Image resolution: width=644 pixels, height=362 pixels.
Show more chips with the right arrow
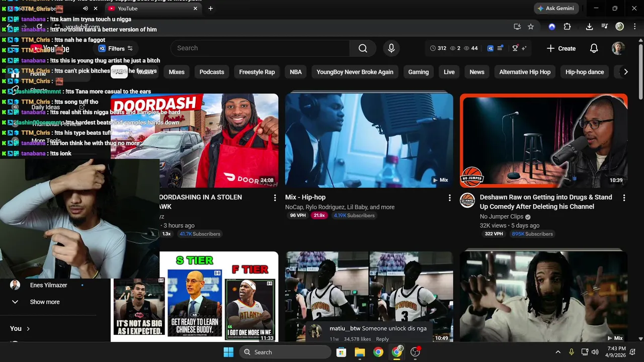pyautogui.click(x=625, y=72)
